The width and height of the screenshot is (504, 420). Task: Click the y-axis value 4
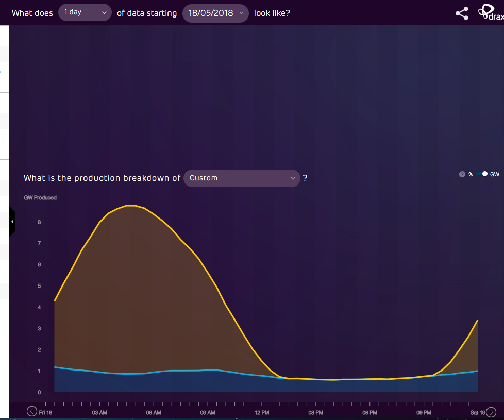tap(39, 307)
